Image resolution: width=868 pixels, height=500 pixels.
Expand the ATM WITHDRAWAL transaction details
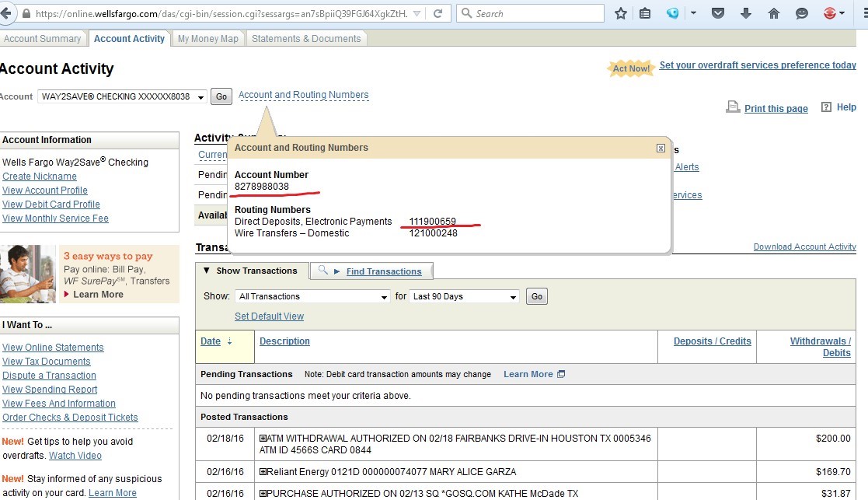[x=263, y=439]
